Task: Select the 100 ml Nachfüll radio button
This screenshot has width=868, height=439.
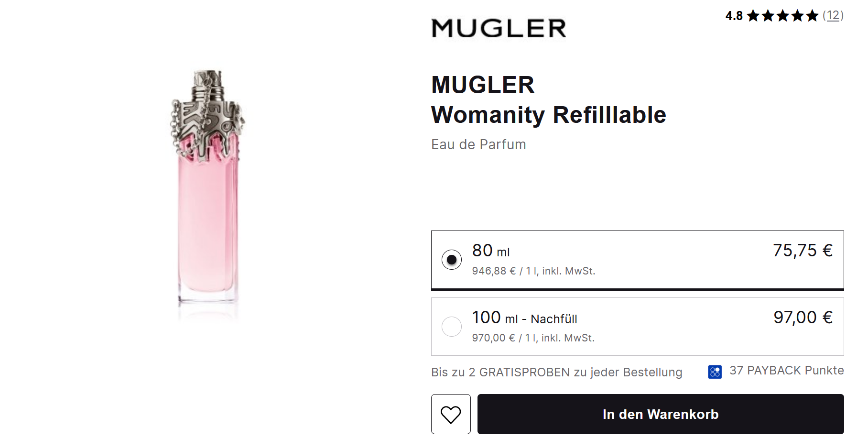Action: tap(451, 327)
